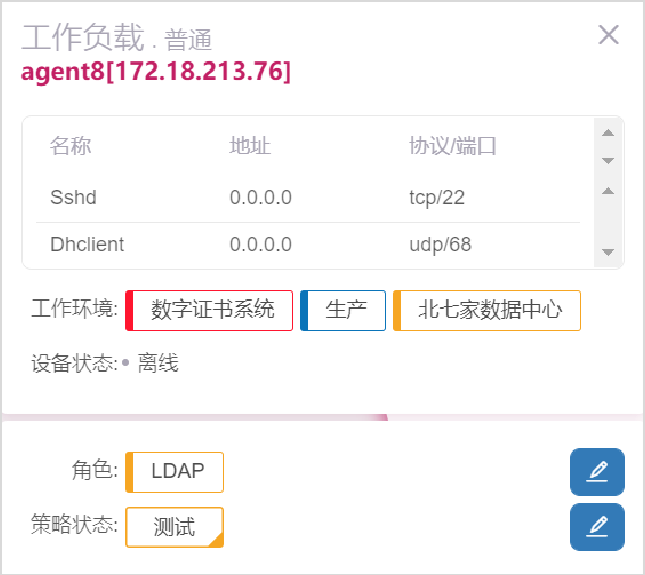The width and height of the screenshot is (645, 575).
Task: Click the 地址 column header
Action: click(x=250, y=146)
